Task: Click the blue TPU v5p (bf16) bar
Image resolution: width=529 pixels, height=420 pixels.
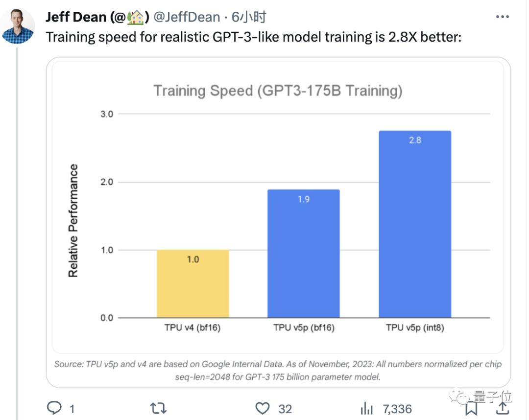Action: [x=303, y=254]
